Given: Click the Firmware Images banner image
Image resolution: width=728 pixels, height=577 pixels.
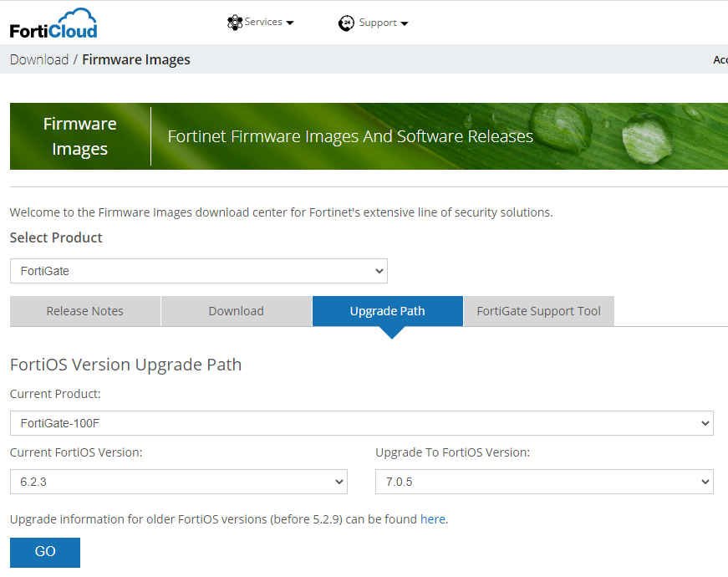Looking at the screenshot, I should coord(369,136).
